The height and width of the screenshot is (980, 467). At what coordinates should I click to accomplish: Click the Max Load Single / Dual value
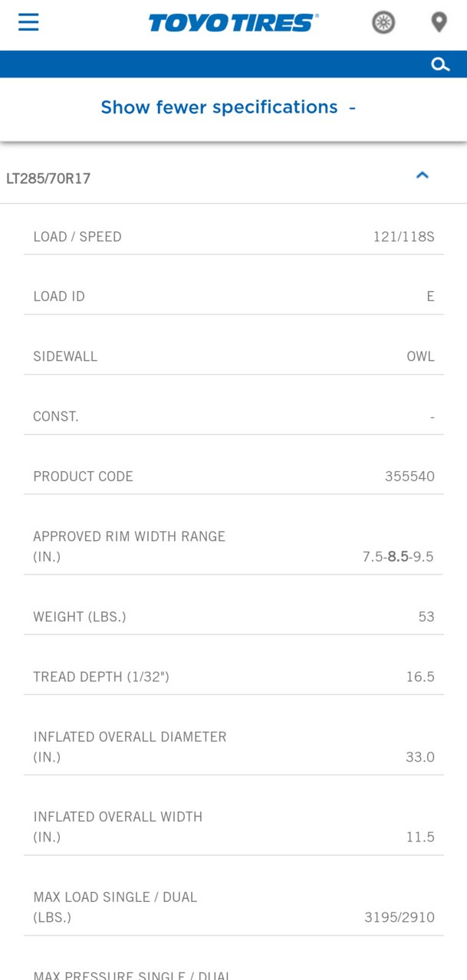pos(400,917)
